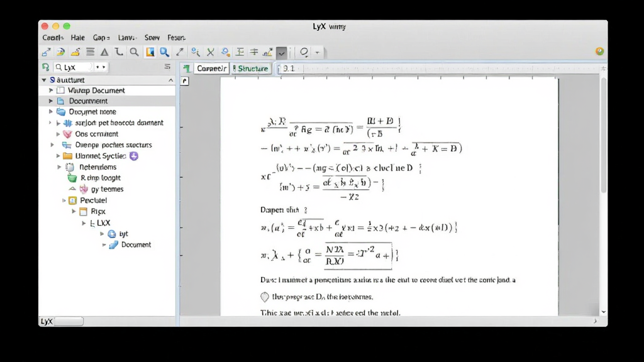Click the blue pencil-arrow icon starting the toolbar
Screen dimensions: 644x362
(46, 52)
